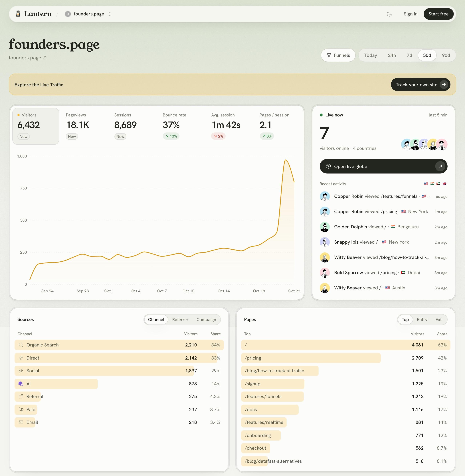Select the Bounce rate metric
Image resolution: width=465 pixels, height=476 pixels.
click(x=181, y=126)
